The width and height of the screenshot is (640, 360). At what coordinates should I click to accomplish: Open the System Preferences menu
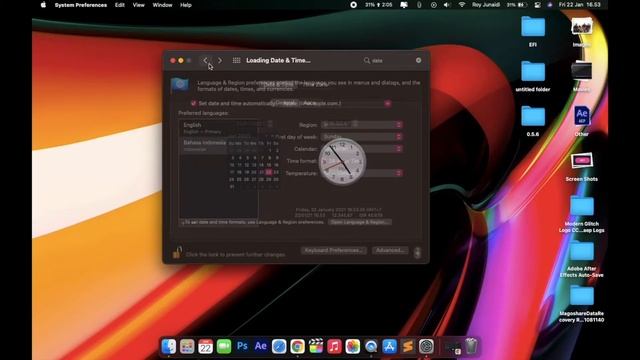(x=81, y=5)
